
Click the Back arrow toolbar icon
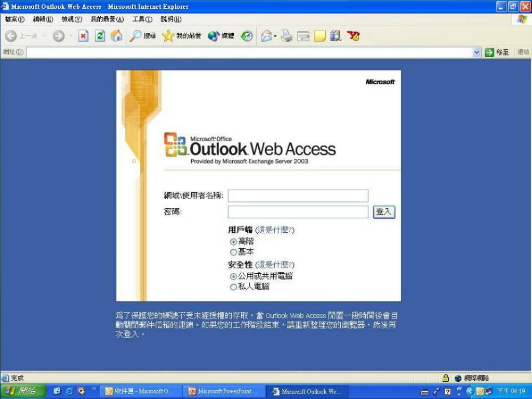tap(11, 36)
